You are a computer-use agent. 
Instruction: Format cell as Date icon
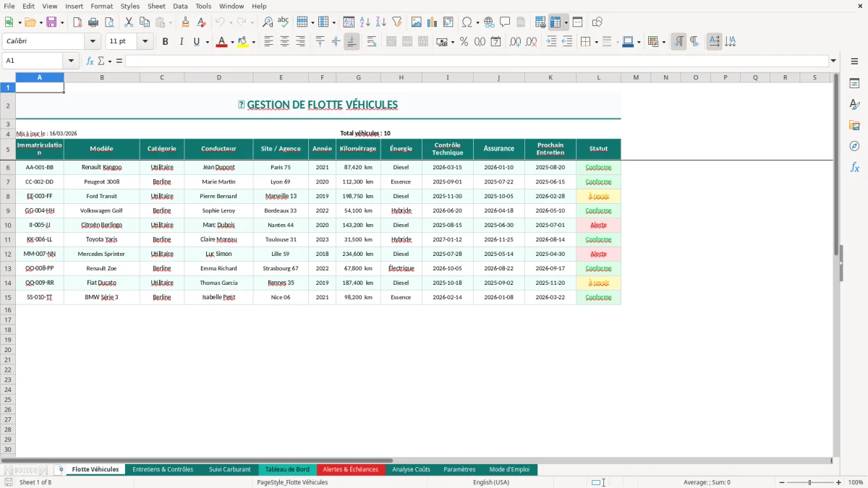[495, 42]
